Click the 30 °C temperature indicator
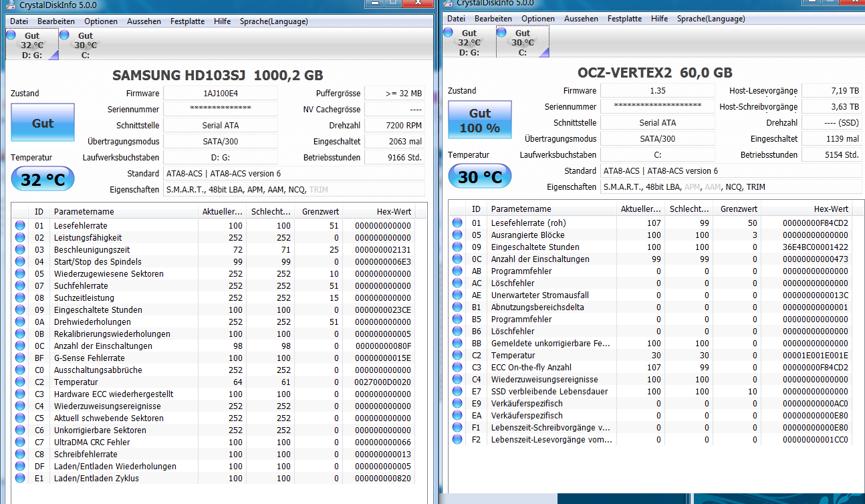The image size is (865, 504). [480, 176]
